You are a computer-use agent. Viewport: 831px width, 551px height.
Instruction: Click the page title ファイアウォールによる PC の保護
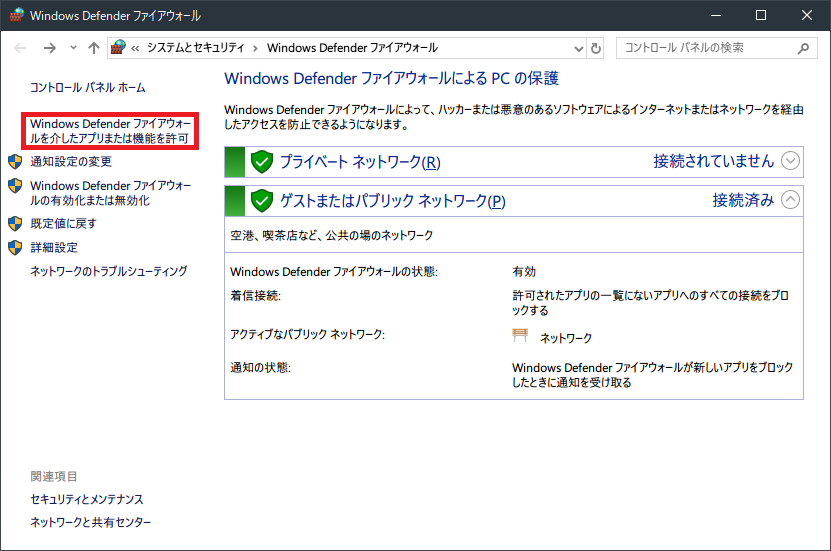click(391, 78)
